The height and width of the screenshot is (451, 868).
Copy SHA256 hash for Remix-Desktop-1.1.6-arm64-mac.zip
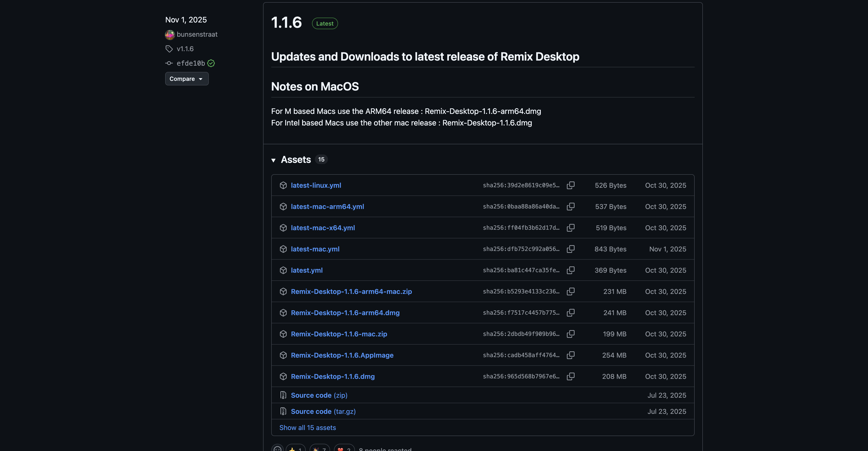coord(570,291)
